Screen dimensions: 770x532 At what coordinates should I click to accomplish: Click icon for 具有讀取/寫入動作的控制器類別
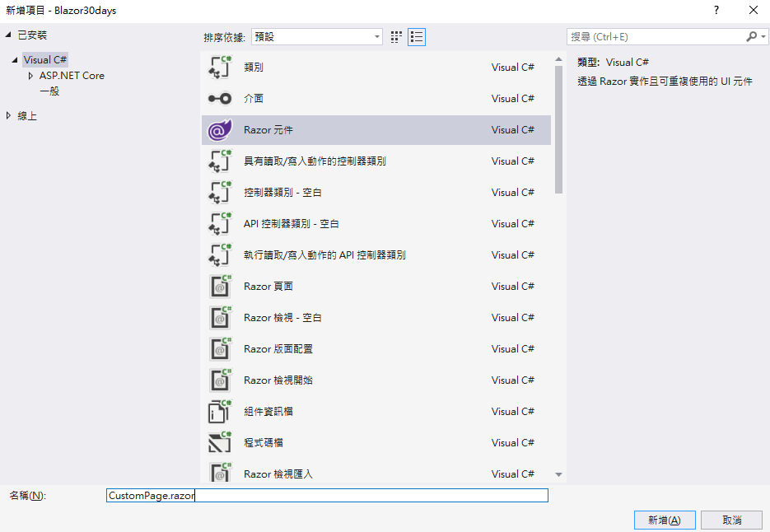pyautogui.click(x=220, y=161)
